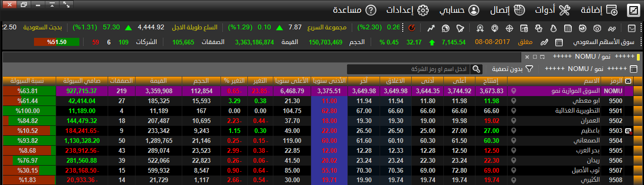Sort by the الرمز column header
The width and height of the screenshot is (644, 185).
coord(612,81)
